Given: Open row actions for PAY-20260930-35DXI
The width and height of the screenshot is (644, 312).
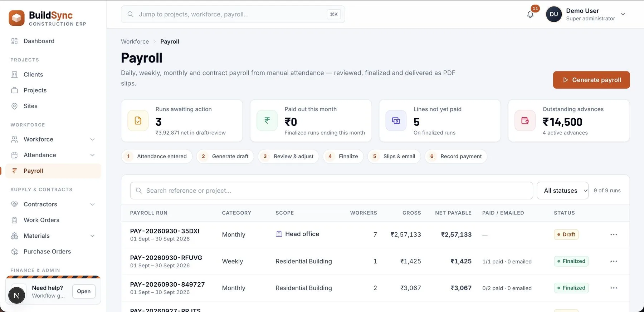Looking at the screenshot, I should (x=614, y=234).
